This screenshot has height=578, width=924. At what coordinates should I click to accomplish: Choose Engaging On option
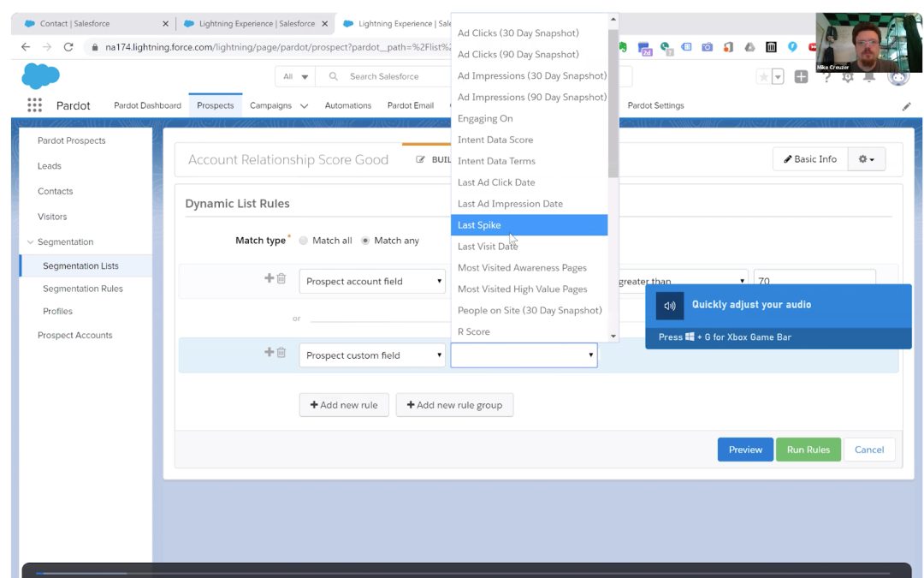pos(530,118)
